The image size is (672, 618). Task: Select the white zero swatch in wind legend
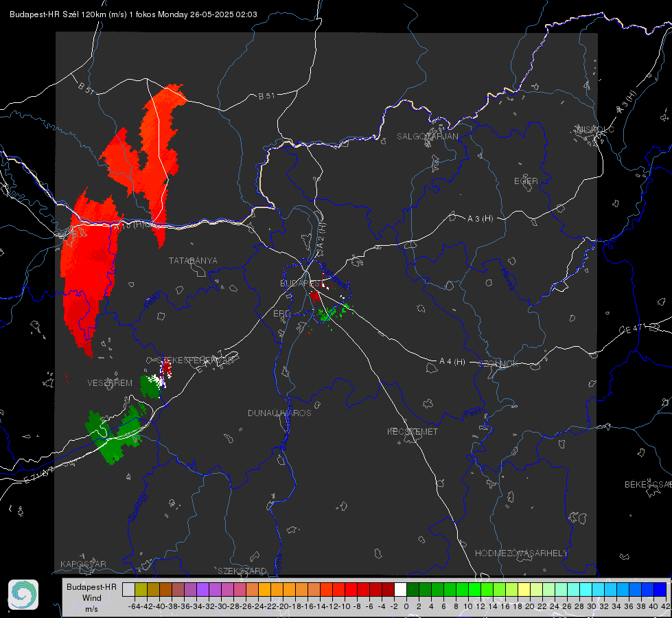[x=400, y=590]
